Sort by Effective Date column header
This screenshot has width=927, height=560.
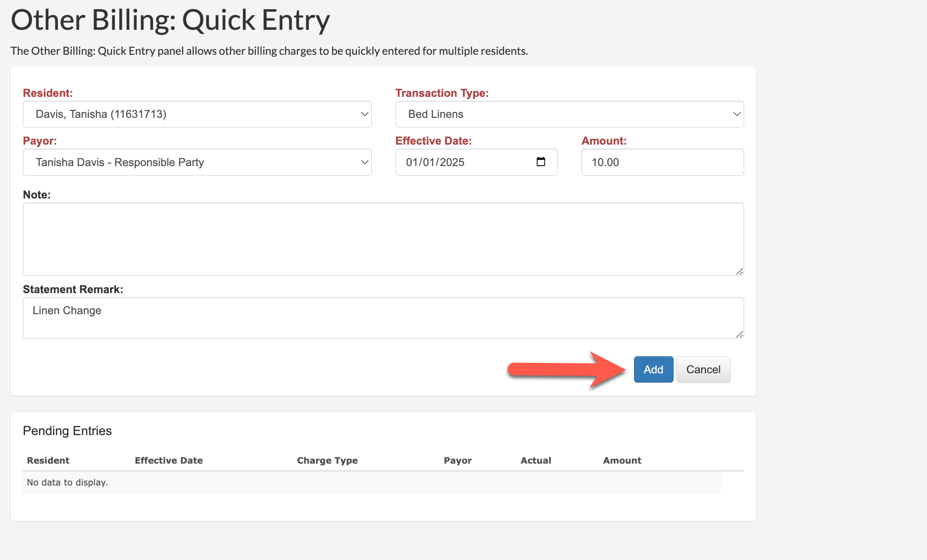click(169, 461)
